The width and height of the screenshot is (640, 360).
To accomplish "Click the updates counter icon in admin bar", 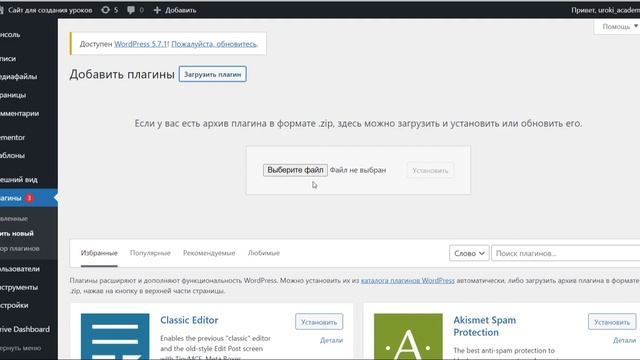I will coord(109,10).
